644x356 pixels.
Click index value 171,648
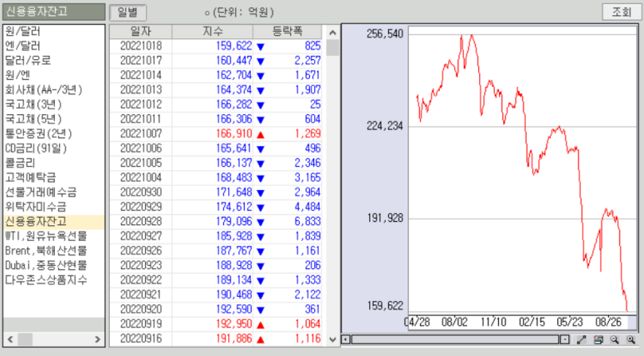coord(234,193)
